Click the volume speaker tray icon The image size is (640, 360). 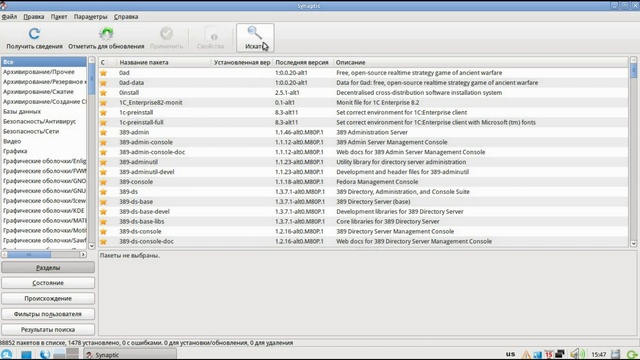[x=577, y=354]
